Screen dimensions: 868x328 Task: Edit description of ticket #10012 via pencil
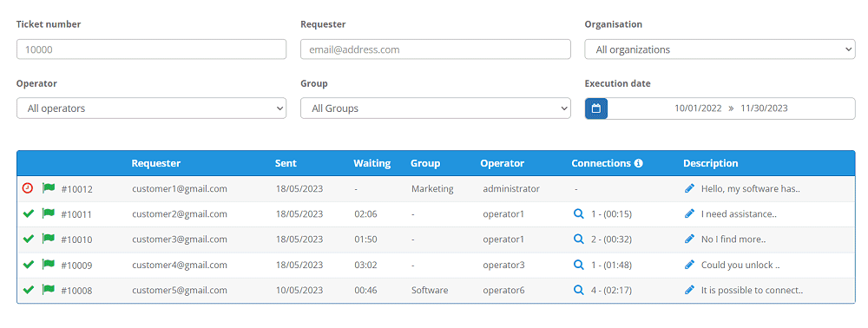tap(689, 188)
